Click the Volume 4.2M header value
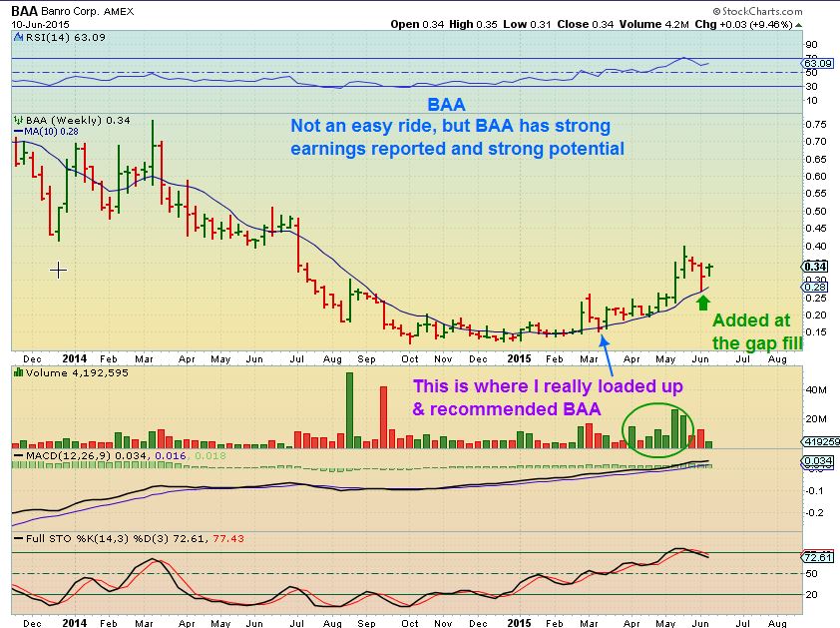 point(654,24)
